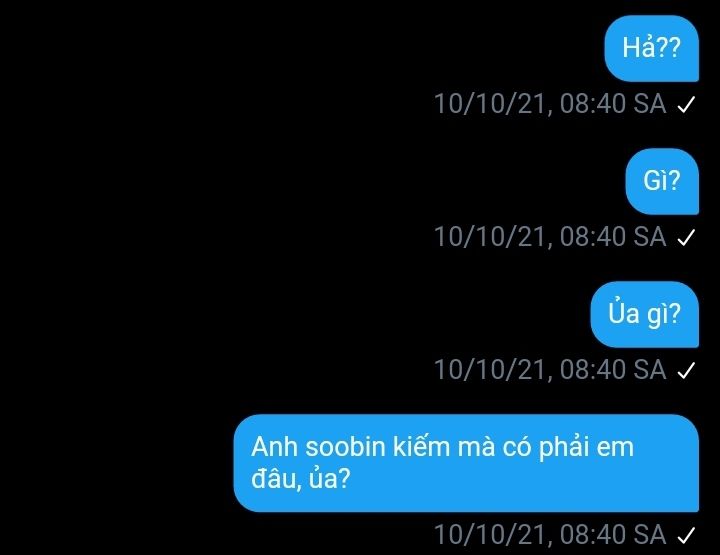Select the "Gì?" message bubble
The height and width of the screenshot is (555, 720).
pos(662,181)
